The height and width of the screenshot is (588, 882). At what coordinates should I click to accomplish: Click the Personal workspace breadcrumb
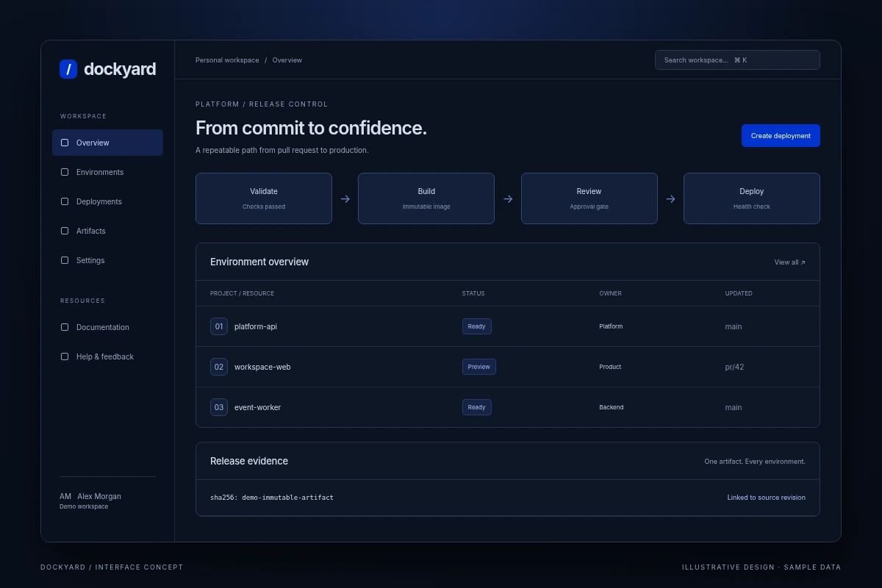tap(227, 60)
